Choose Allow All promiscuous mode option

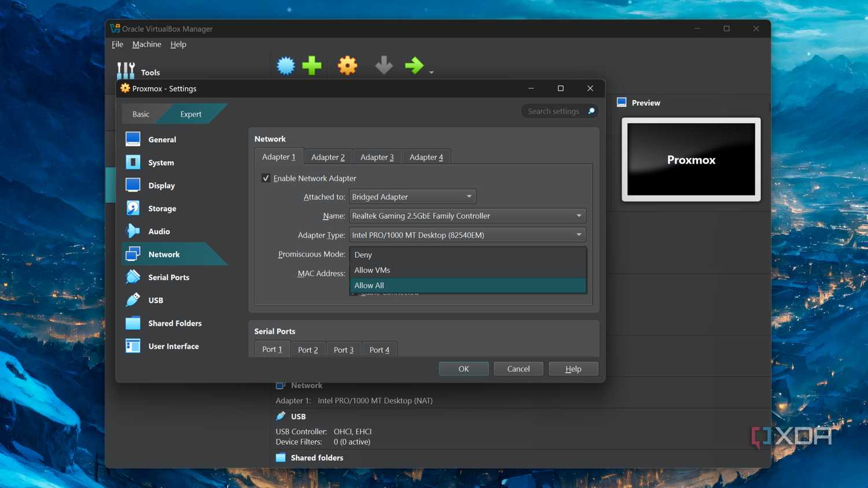pyautogui.click(x=468, y=285)
